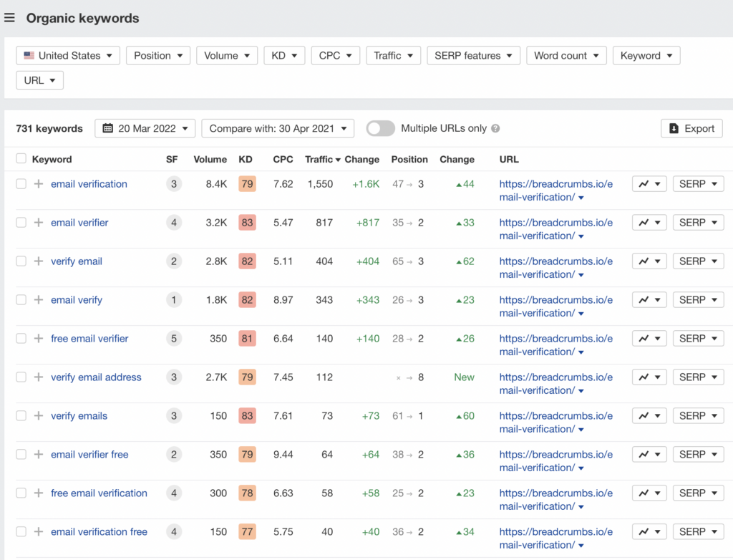Open the SERP features filter menu
733x560 pixels.
473,56
